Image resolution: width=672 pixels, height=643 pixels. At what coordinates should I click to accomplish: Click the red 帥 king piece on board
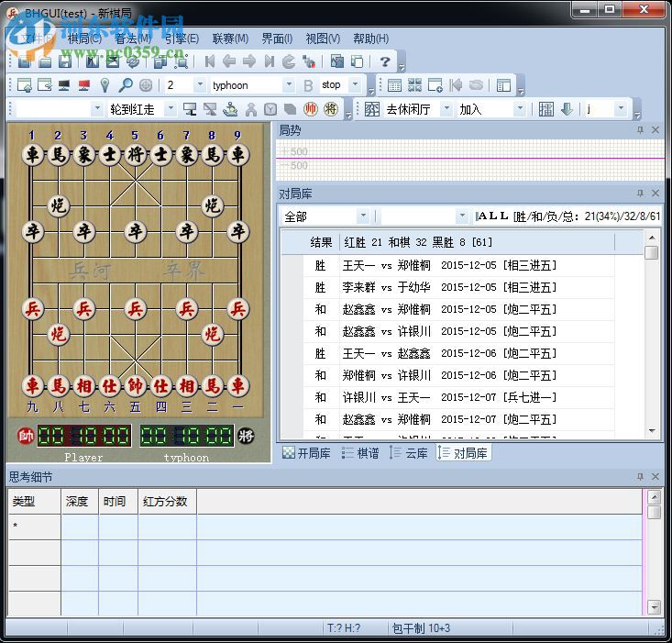pos(136,385)
